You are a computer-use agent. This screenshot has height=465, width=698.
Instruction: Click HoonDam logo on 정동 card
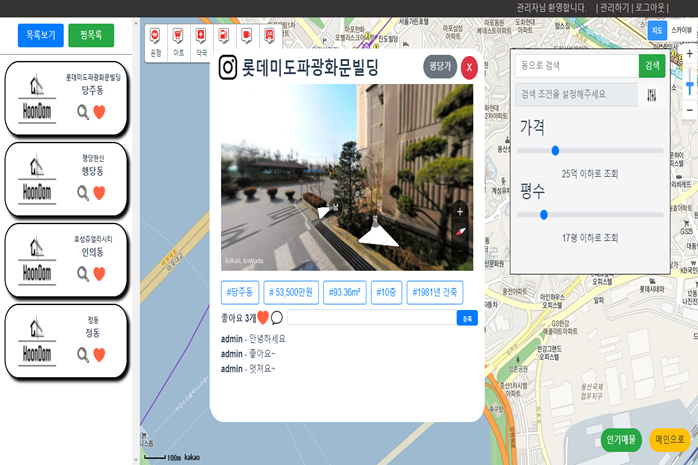pos(37,342)
